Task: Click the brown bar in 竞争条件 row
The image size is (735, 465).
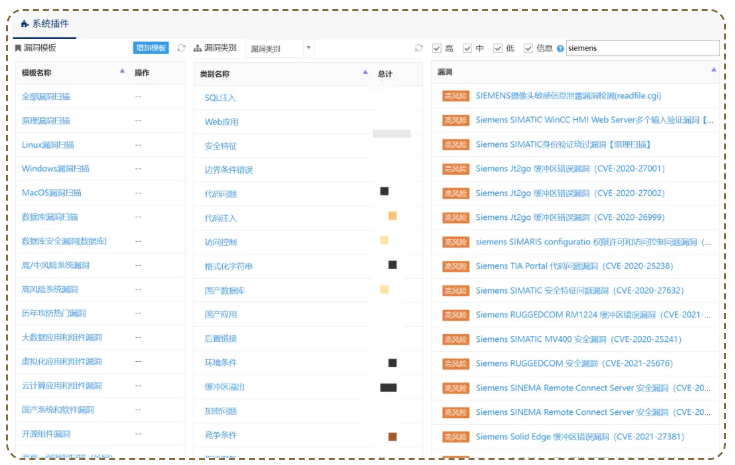Action: (392, 436)
